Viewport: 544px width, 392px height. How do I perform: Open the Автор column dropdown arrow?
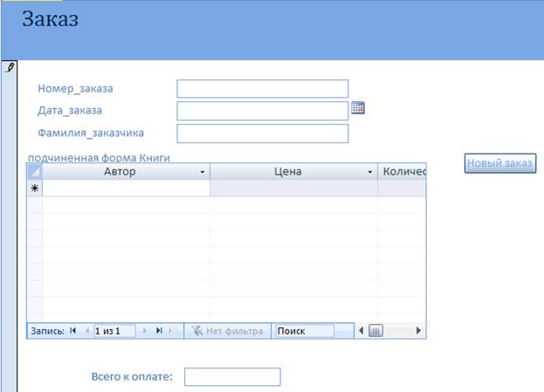(x=203, y=172)
